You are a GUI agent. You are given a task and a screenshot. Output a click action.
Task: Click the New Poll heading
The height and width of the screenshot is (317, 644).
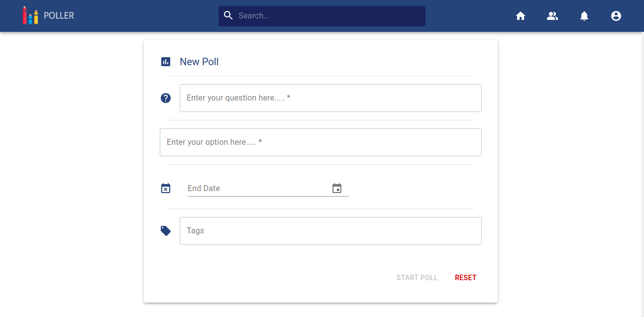pyautogui.click(x=199, y=62)
